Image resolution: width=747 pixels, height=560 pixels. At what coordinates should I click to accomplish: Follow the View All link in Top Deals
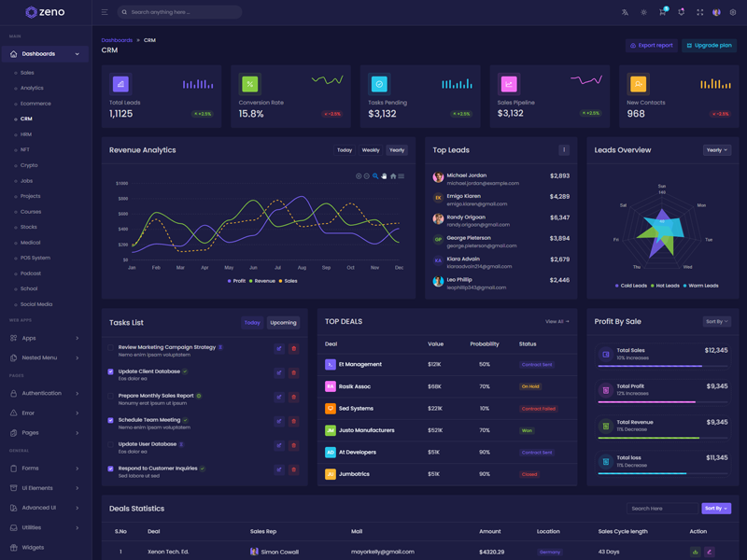tap(557, 321)
